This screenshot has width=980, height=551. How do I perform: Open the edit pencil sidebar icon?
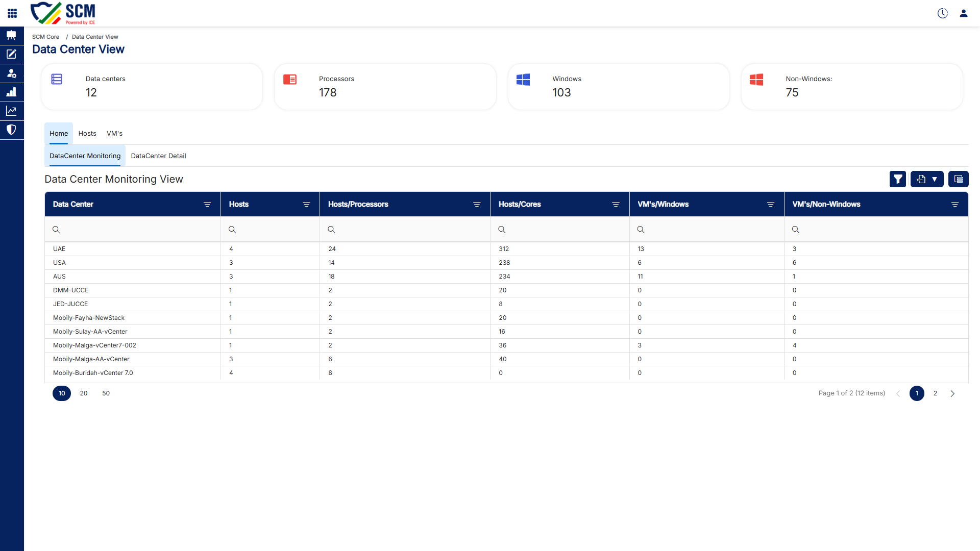12,54
